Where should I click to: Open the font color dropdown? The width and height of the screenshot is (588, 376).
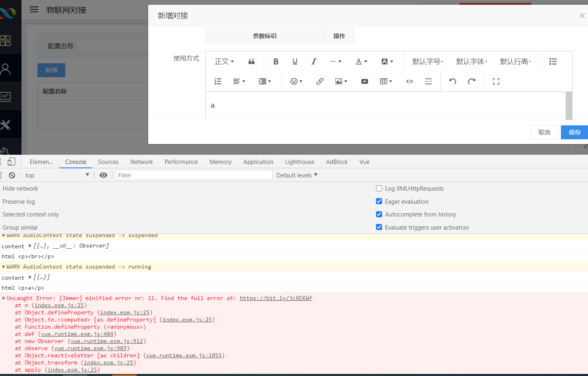(361, 62)
